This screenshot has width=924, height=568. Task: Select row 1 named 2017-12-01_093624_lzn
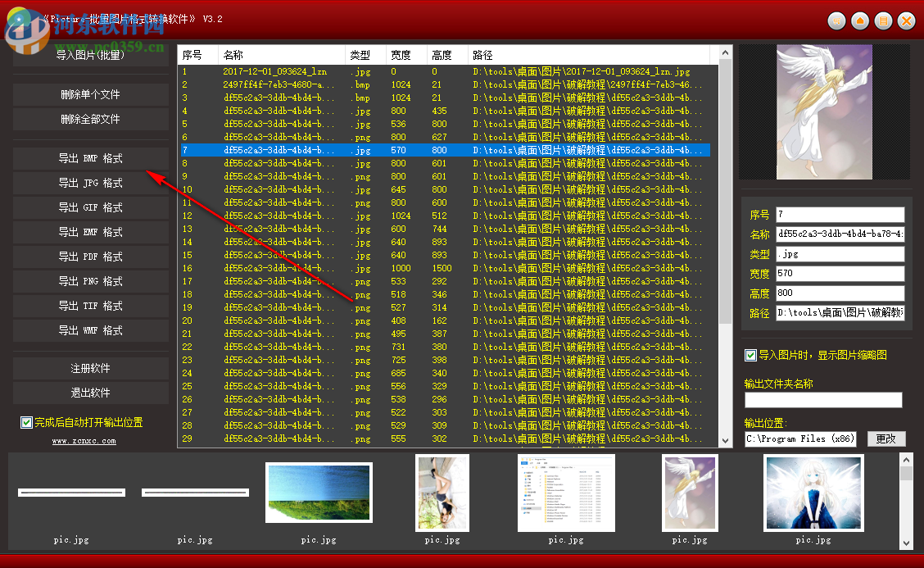click(446, 71)
